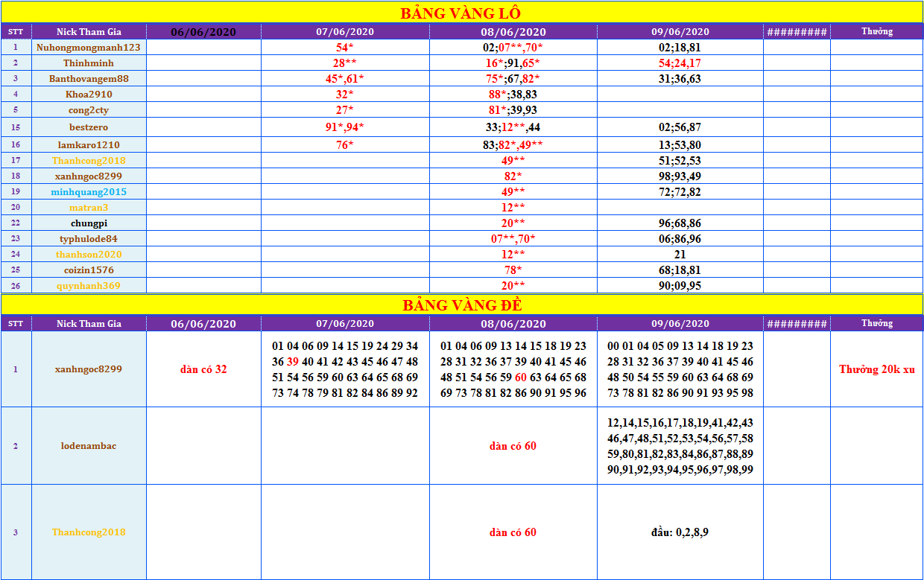
Task: Select nick typhulode84
Action: pyautogui.click(x=89, y=238)
